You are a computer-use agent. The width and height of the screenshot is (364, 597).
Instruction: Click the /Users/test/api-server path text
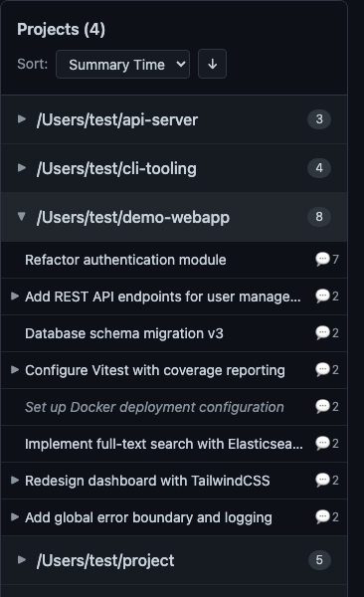117,120
